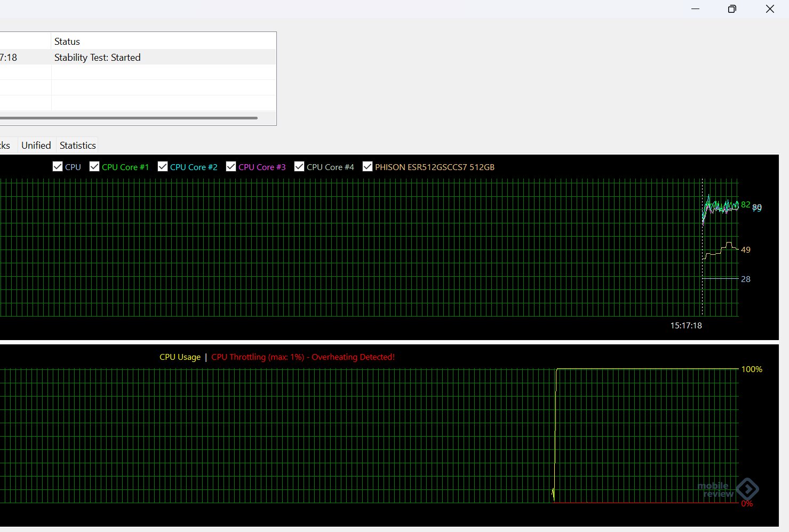The width and height of the screenshot is (789, 532).
Task: Close the stability test window
Action: 770,9
